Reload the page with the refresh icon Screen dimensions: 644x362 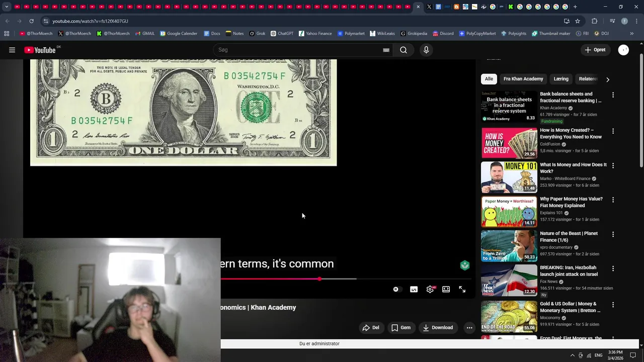(31, 21)
